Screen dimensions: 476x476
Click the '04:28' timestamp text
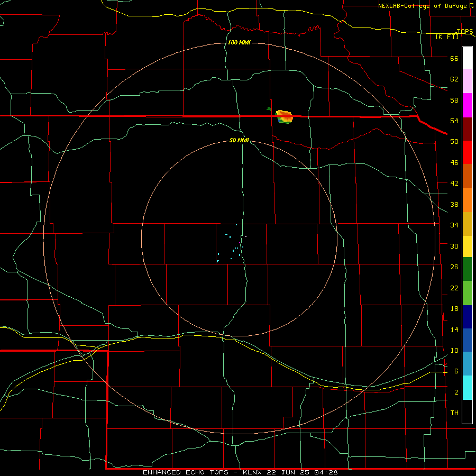click(x=327, y=472)
